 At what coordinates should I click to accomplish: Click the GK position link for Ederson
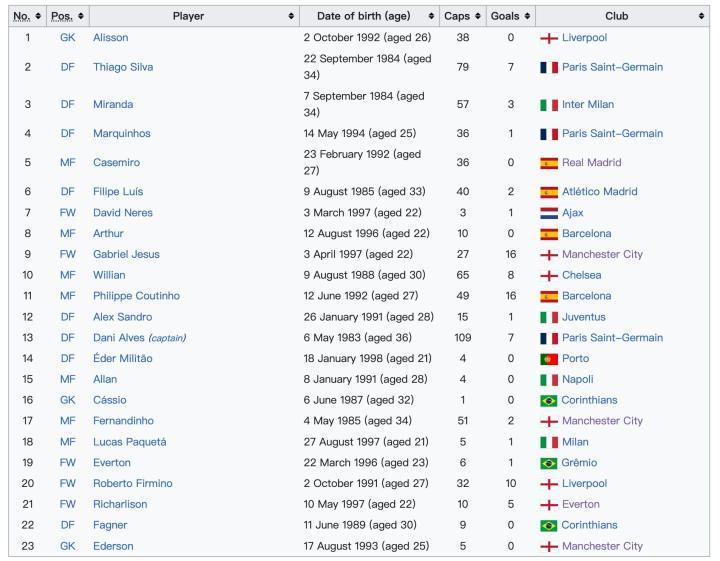67,546
